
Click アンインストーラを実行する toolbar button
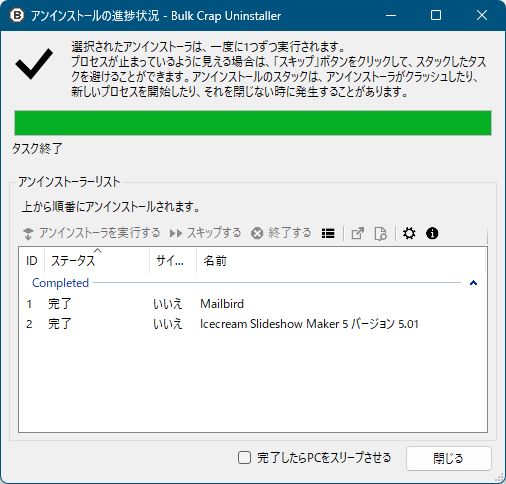(92, 233)
